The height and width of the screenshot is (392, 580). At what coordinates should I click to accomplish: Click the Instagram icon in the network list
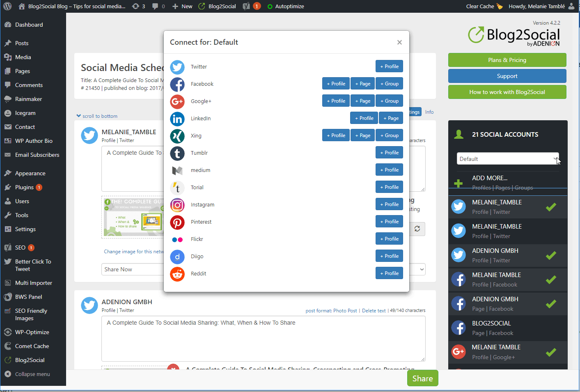click(x=177, y=205)
